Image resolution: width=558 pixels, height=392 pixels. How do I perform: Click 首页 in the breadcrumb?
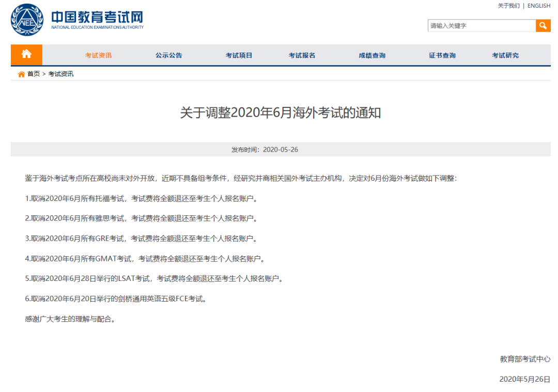34,74
